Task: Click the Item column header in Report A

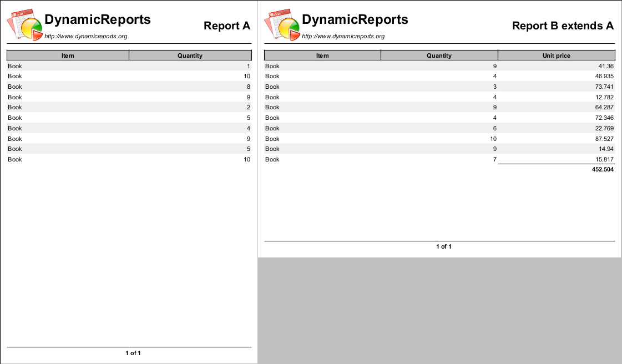Action: [x=68, y=55]
